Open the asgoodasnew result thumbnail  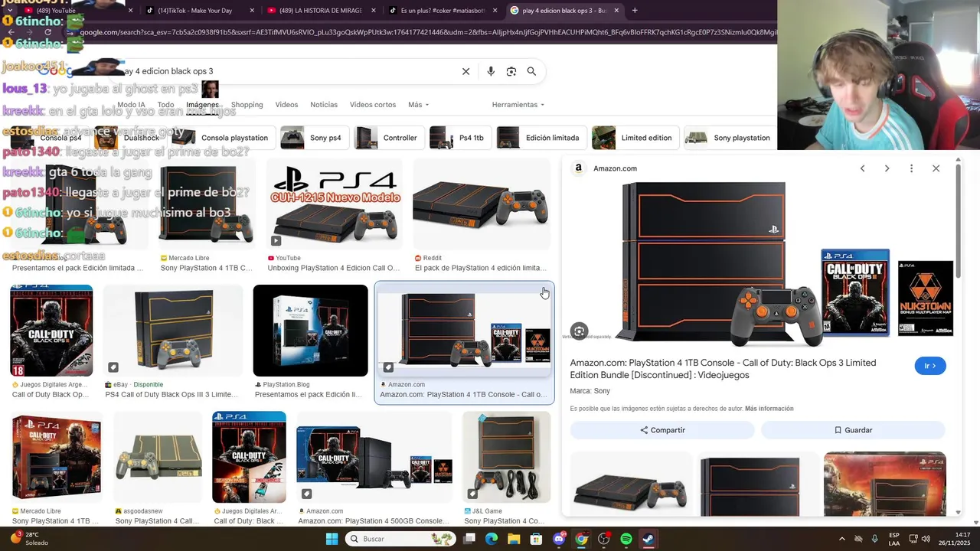pos(158,457)
